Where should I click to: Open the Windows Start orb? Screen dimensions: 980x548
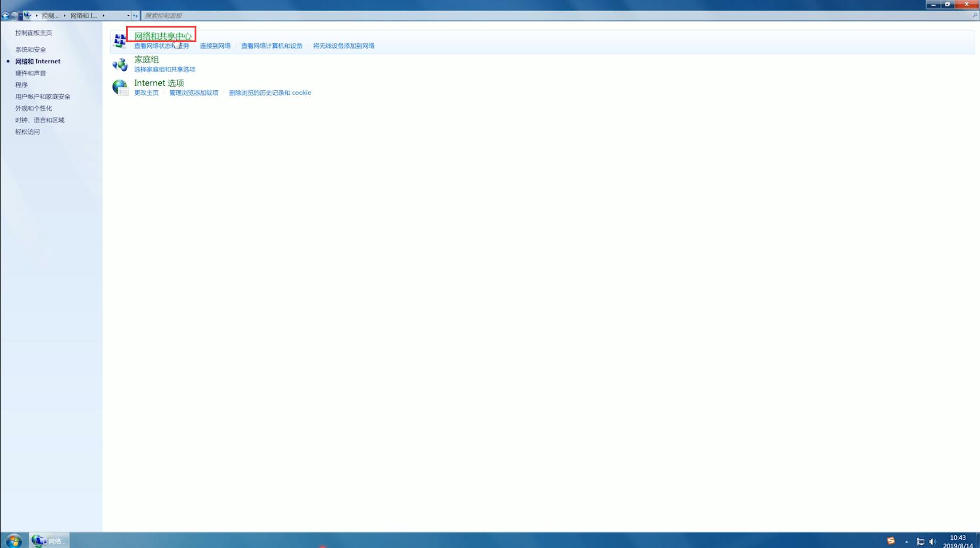13,540
